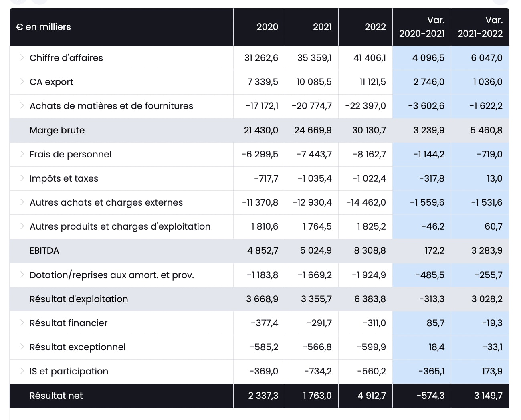
Task: Select the Résultat d'exploitation row label
Action: click(x=79, y=299)
